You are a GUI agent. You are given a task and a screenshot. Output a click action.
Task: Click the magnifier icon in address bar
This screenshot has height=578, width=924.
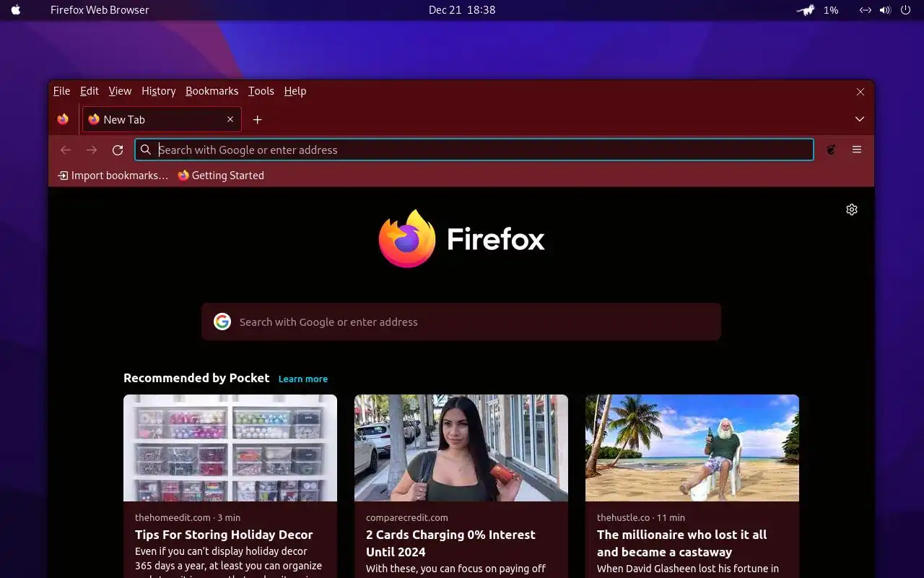146,150
